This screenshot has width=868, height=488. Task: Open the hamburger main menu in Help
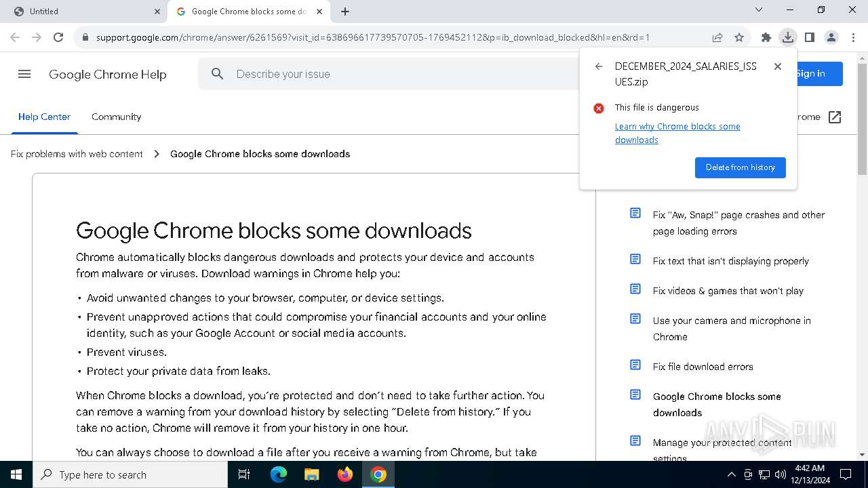click(x=24, y=74)
